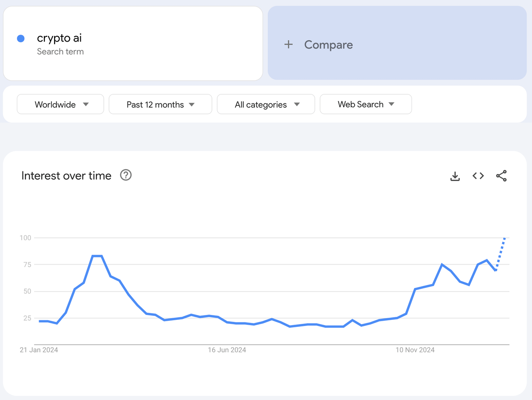
Task: Click the Search term label
Action: 60,51
